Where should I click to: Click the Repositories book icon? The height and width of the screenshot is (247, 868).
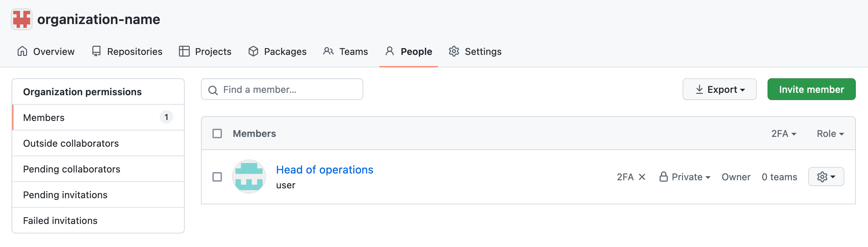pyautogui.click(x=96, y=51)
